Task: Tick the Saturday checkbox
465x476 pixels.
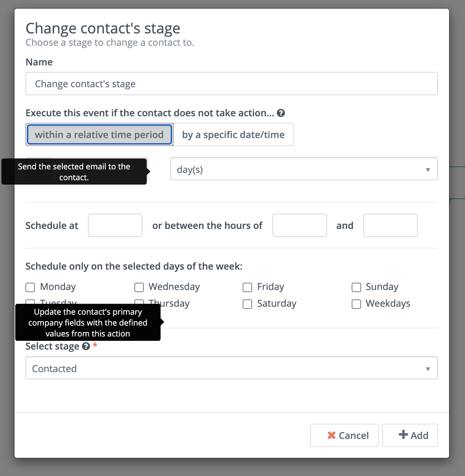Action: click(x=247, y=304)
